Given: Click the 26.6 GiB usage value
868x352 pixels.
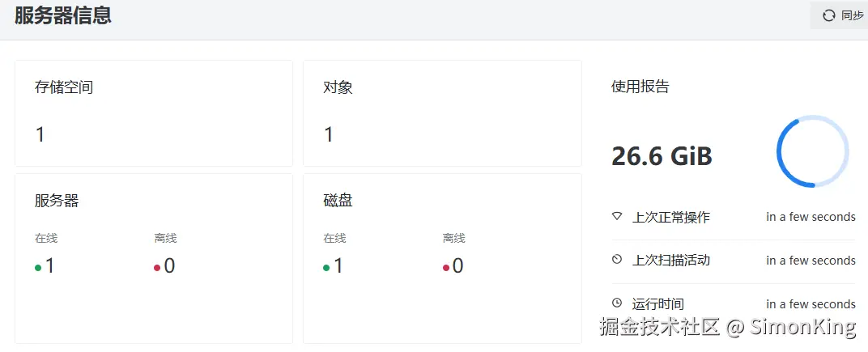Looking at the screenshot, I should pyautogui.click(x=662, y=156).
